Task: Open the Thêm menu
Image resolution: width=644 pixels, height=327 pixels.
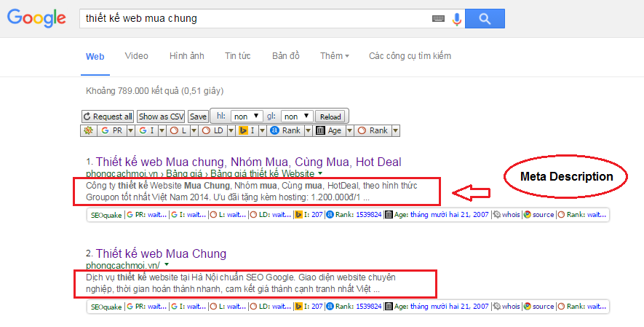Action: [334, 56]
